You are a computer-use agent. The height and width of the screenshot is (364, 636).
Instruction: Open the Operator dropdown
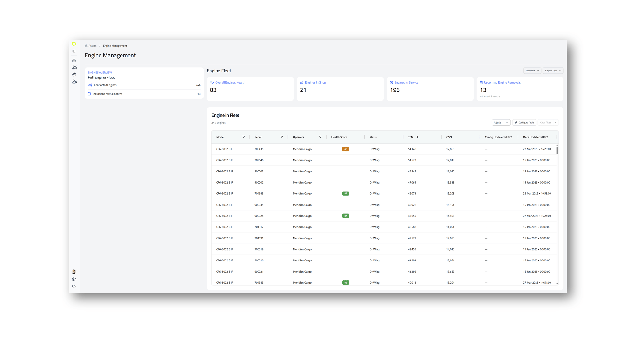(532, 71)
